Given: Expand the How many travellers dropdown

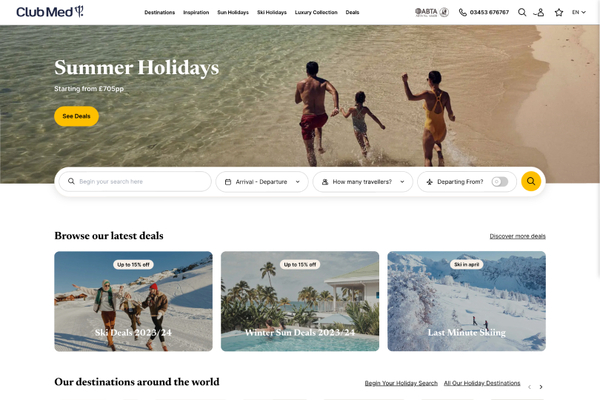Looking at the screenshot, I should coord(362,181).
